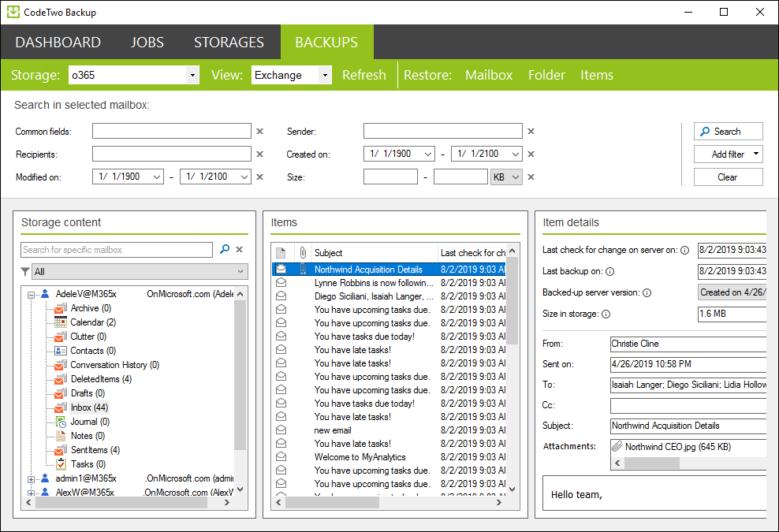Restore the selected Mailbox
779x532 pixels.
(489, 75)
